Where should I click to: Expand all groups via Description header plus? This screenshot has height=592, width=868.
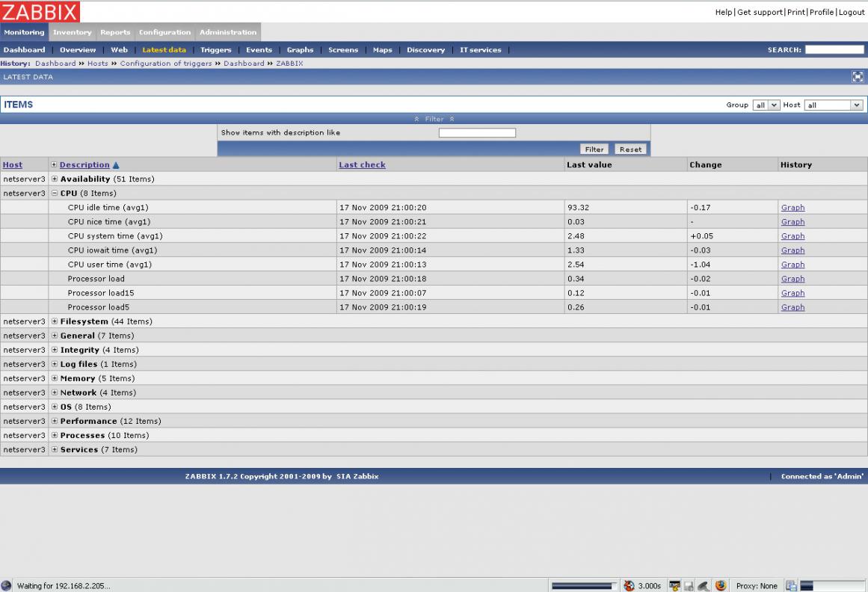pyautogui.click(x=54, y=164)
